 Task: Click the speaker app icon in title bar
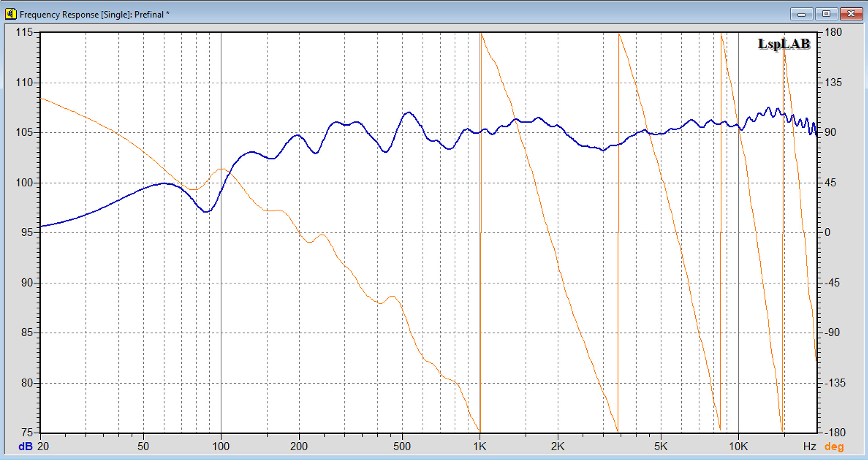11,14
